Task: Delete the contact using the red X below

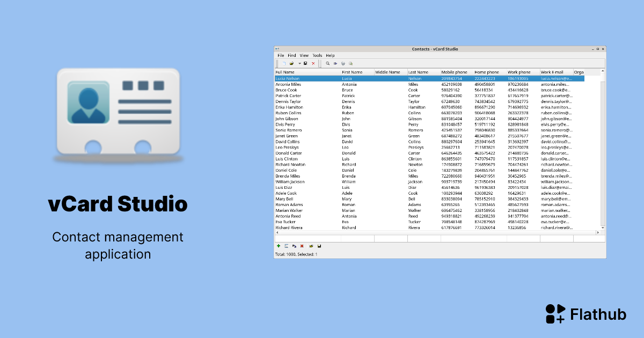Action: coord(302,246)
